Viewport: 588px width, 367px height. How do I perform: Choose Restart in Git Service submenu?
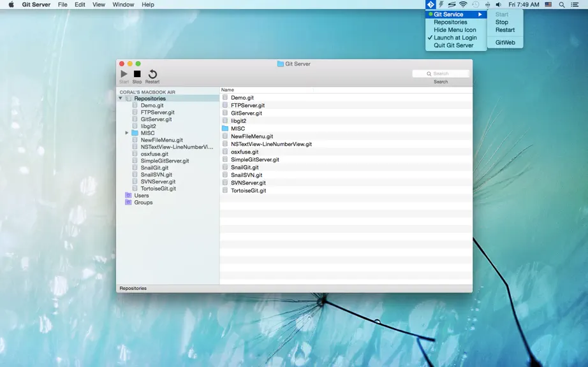[x=504, y=30]
